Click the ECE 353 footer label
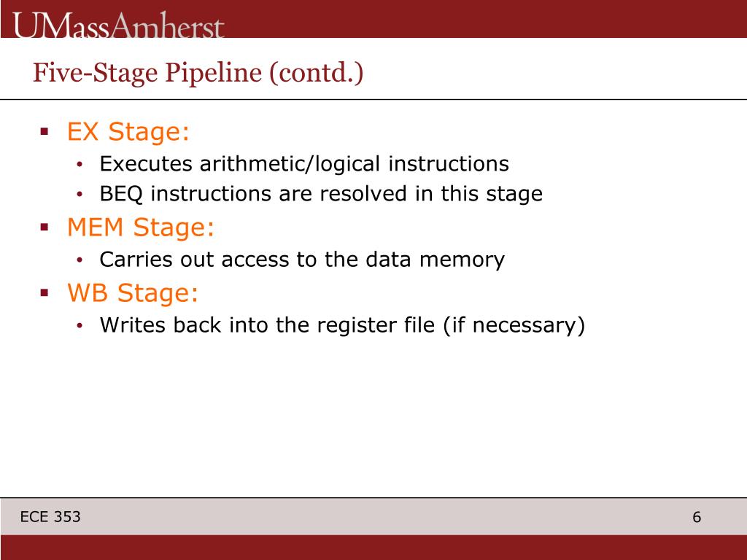The image size is (747, 560). (50, 517)
